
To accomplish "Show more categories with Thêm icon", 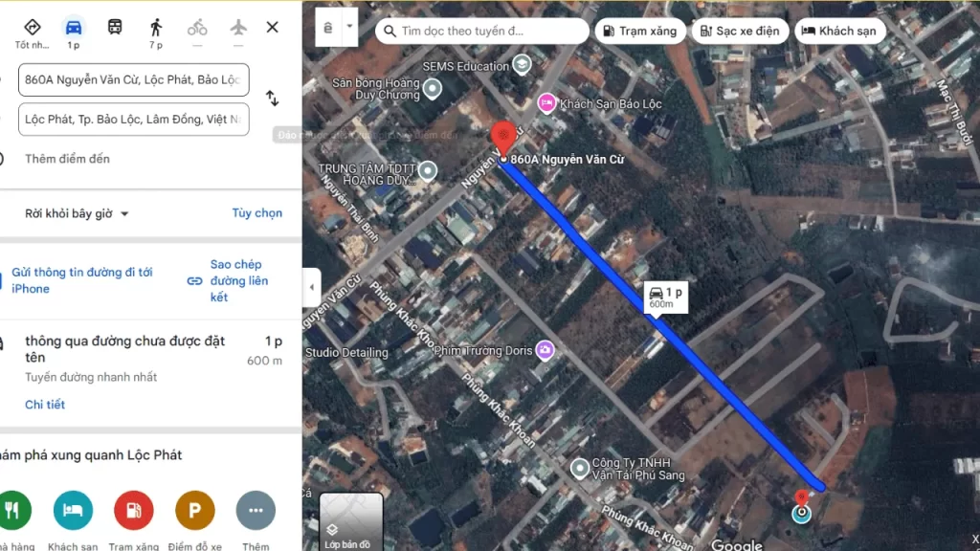I will (x=256, y=511).
